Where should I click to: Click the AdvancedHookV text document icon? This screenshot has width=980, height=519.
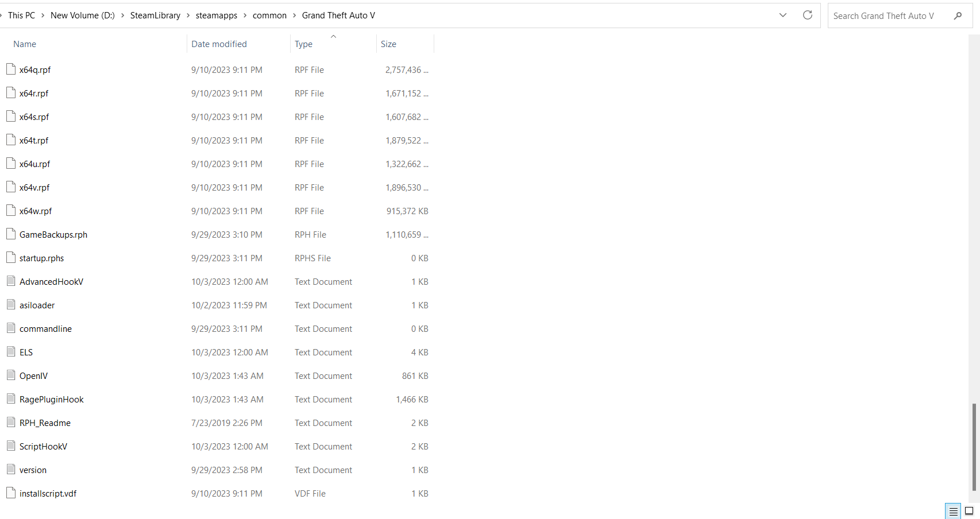point(11,281)
